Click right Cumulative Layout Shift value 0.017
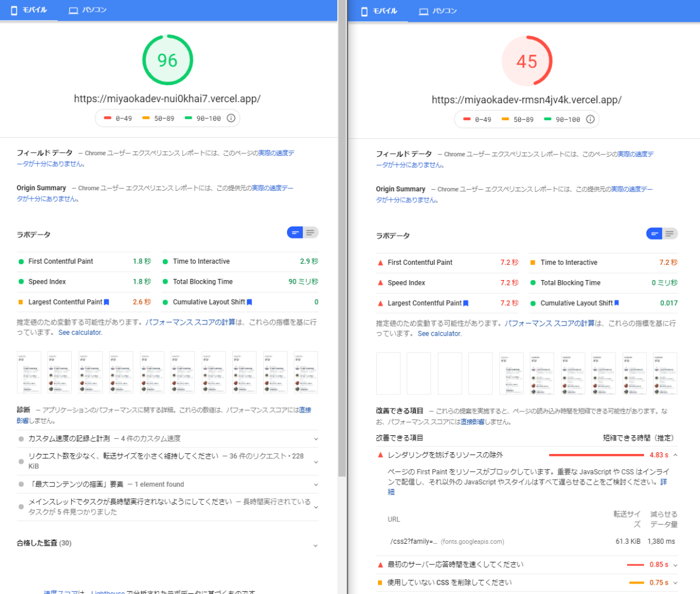 [669, 303]
